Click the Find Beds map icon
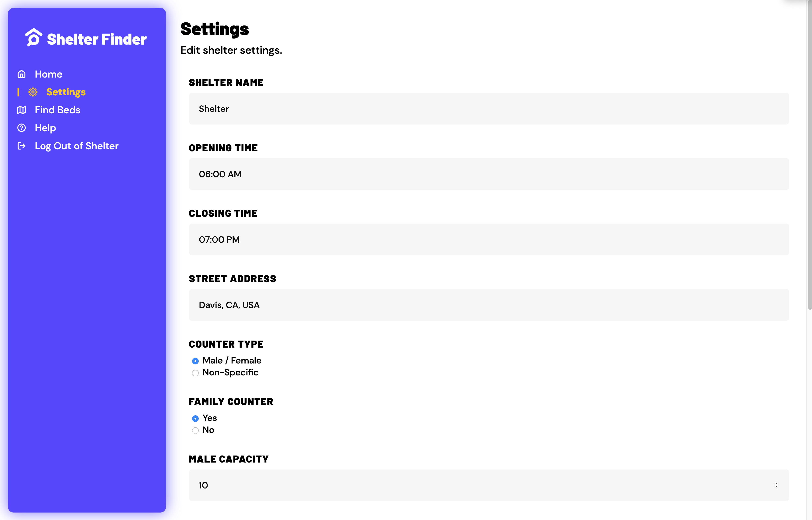Viewport: 812px width, 520px height. tap(22, 110)
